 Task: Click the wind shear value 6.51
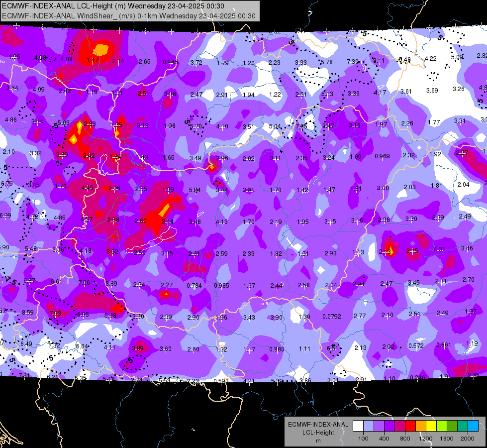[x=332, y=348]
